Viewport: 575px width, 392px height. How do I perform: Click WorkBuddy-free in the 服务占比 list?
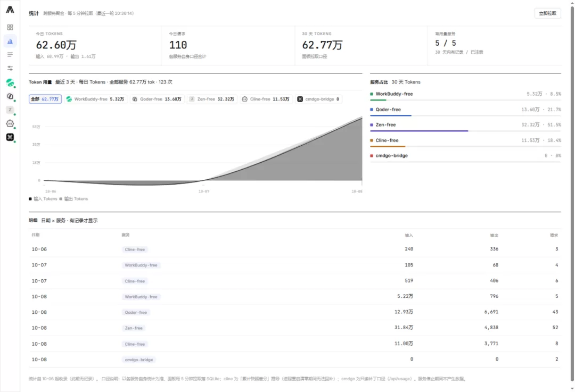coord(394,94)
